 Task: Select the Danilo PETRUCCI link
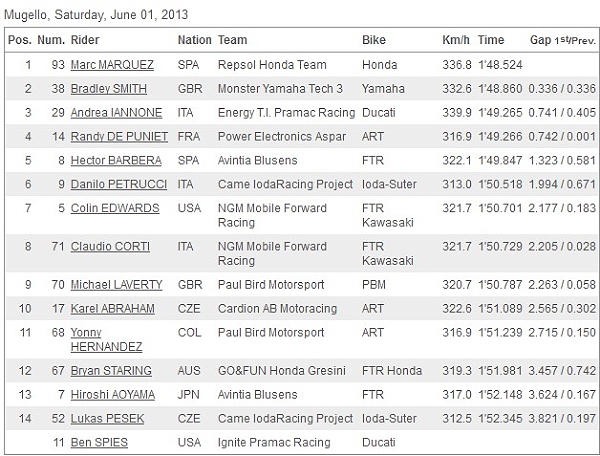tap(119, 184)
